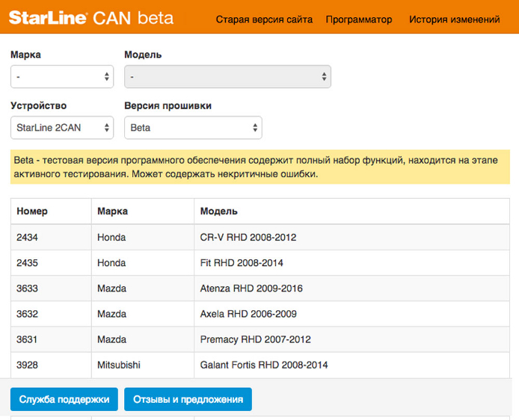Select the Honda Fit RHD 2008-2014 row
Image resolution: width=519 pixels, height=420 pixels.
tap(260, 263)
